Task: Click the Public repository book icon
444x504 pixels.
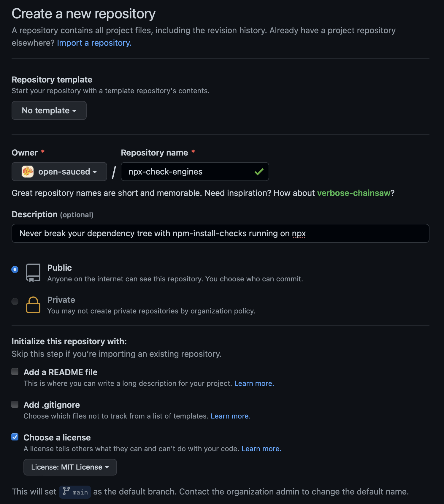Action: tap(33, 272)
